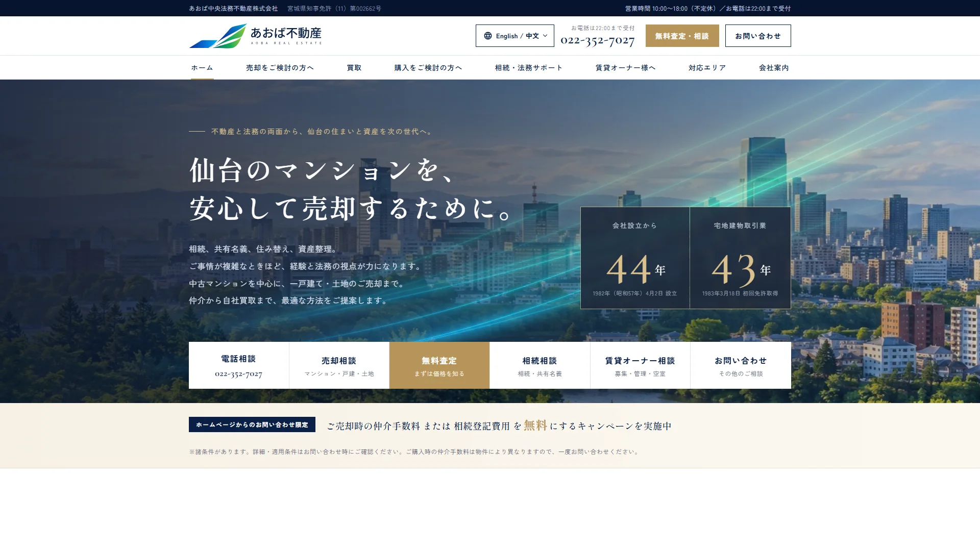Click the お問い合わせ その他のご相談 card
Screen dimensions: 980x551
point(741,365)
